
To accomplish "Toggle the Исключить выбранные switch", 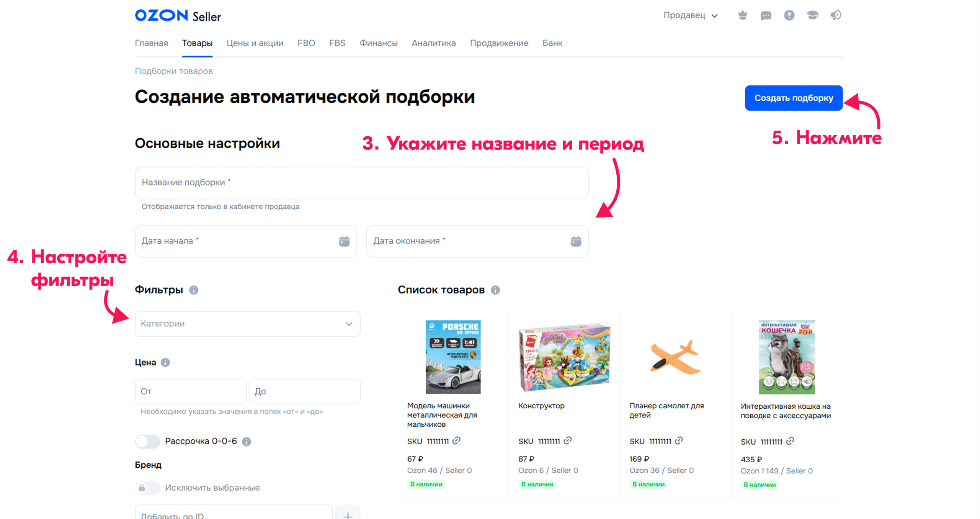I will [x=147, y=488].
